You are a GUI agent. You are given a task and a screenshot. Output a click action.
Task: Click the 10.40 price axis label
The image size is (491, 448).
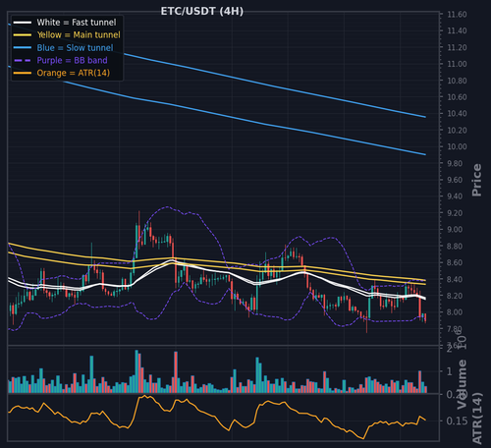[x=457, y=114]
